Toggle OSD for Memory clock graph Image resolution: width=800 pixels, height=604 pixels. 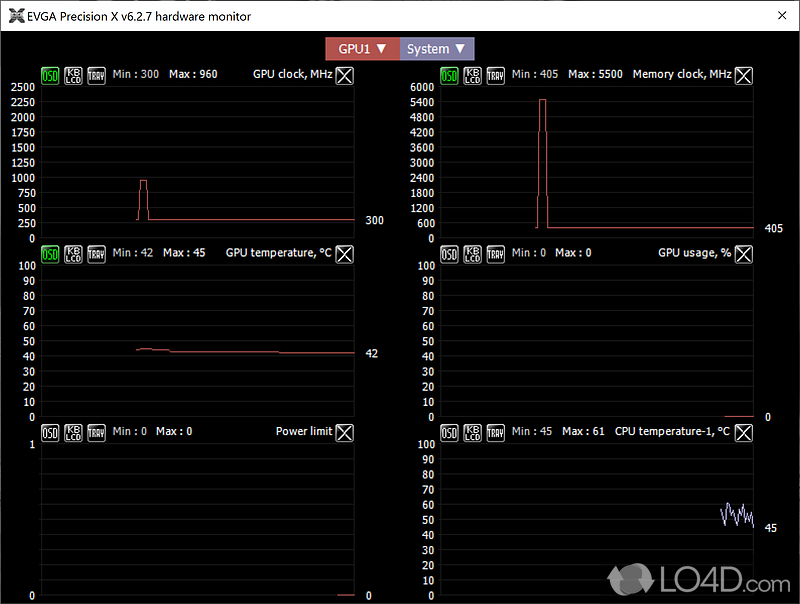449,76
